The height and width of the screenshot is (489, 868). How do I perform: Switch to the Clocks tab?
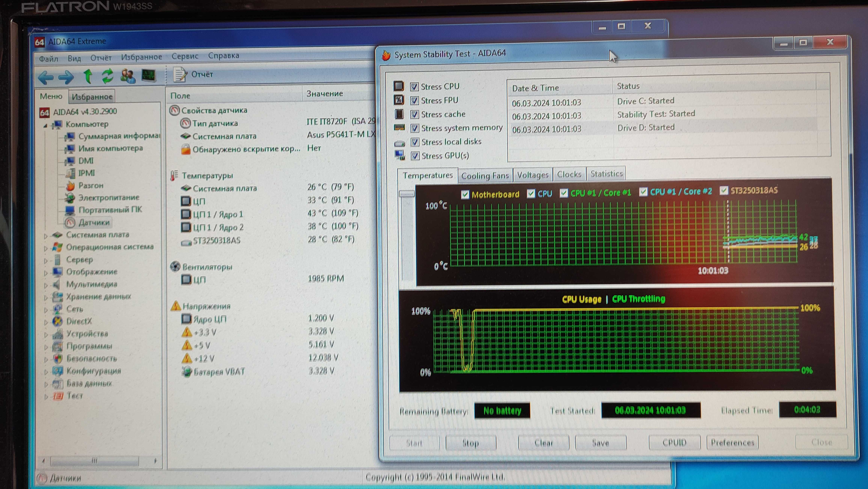pyautogui.click(x=569, y=174)
